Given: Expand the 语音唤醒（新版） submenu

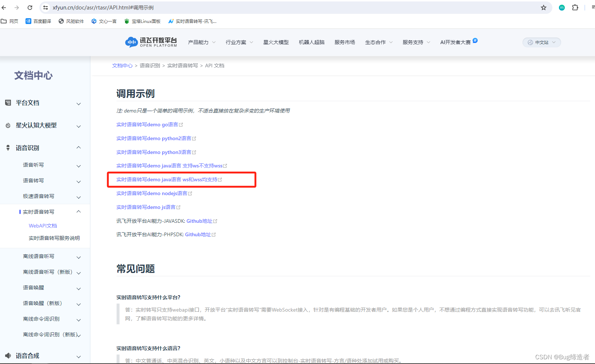Looking at the screenshot, I should (x=78, y=304).
